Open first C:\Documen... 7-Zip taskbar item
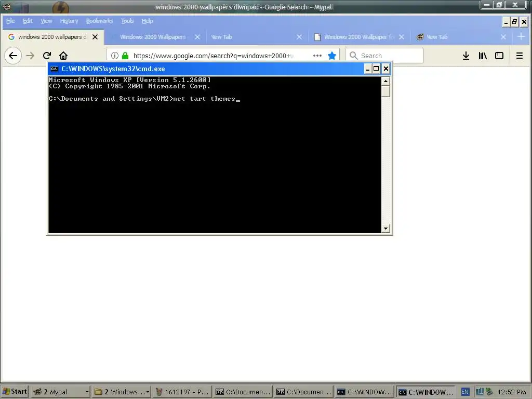Screen dimensions: 532x399 click(x=243, y=392)
